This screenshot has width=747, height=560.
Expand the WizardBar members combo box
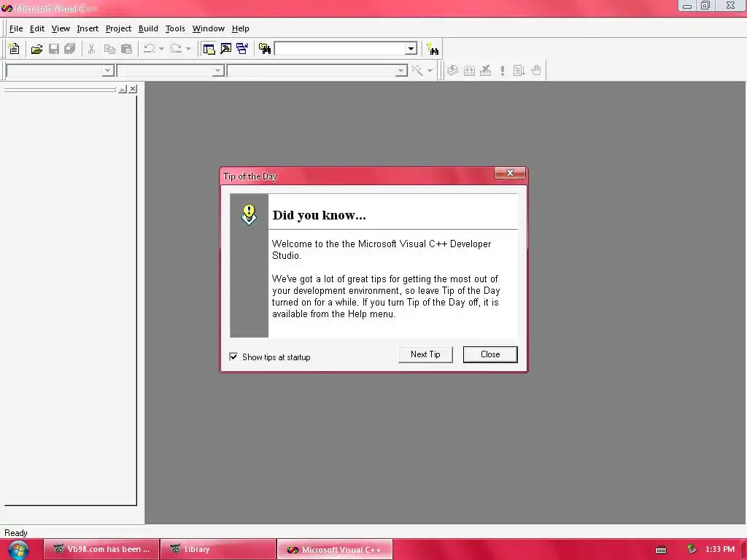point(401,71)
